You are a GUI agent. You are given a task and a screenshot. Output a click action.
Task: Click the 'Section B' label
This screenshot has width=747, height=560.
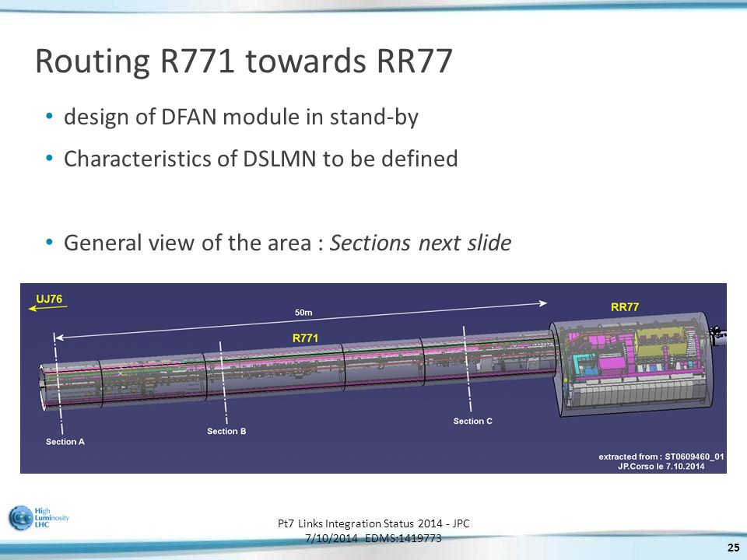pos(226,431)
